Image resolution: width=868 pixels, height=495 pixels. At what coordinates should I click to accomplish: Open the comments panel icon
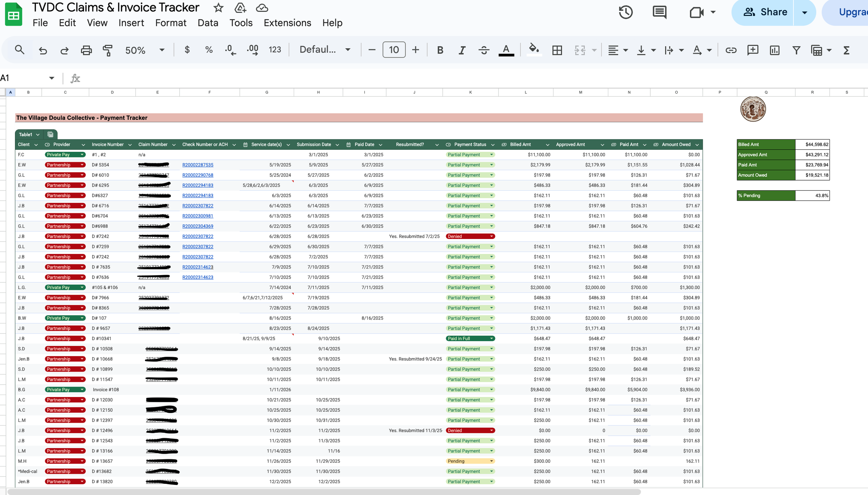click(x=659, y=12)
